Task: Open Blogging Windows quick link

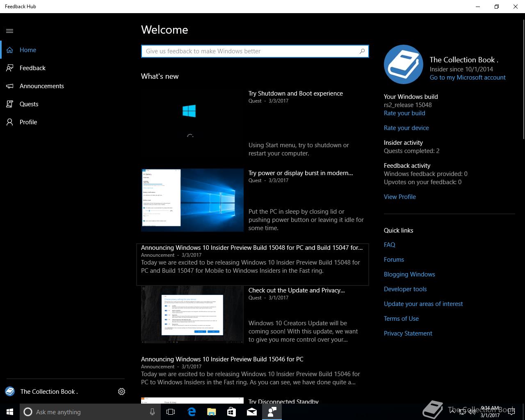Action: (409, 274)
